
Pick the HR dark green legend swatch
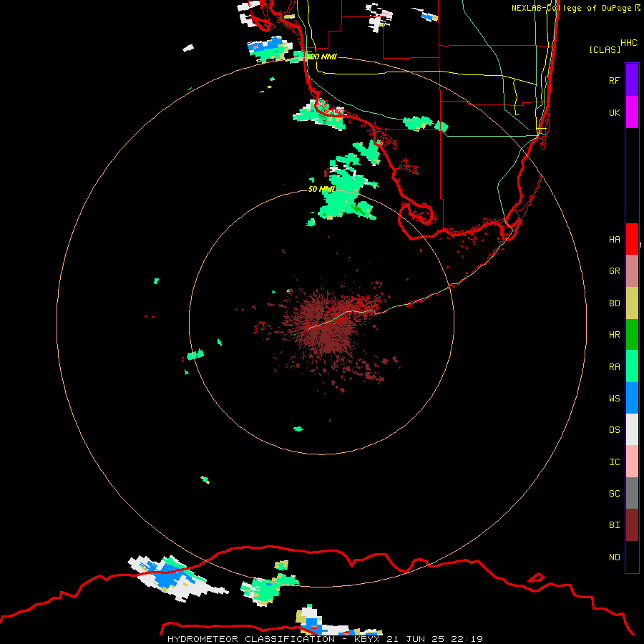pyautogui.click(x=632, y=335)
